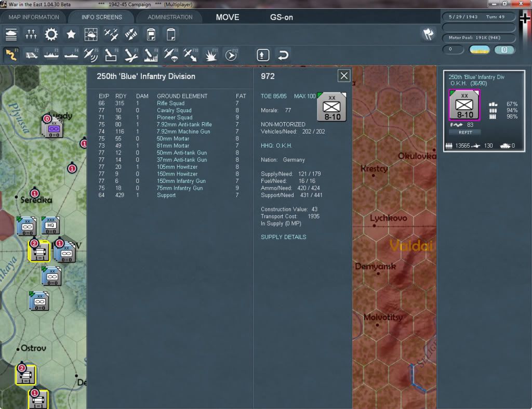Image resolution: width=532 pixels, height=409 pixels.
Task: Click the 8-10 unit counter in detail window
Action: [332, 107]
